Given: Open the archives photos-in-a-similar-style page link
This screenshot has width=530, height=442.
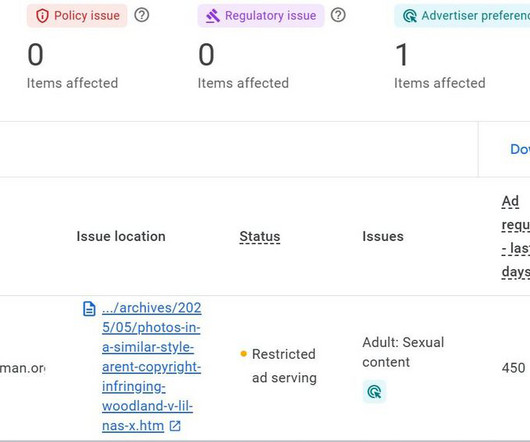Looking at the screenshot, I should [152, 367].
